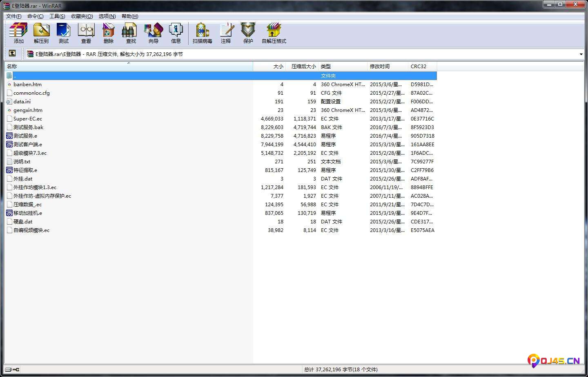Image resolution: width=588 pixels, height=377 pixels.
Task: Sort by the 压缩后大小 column header
Action: point(302,66)
